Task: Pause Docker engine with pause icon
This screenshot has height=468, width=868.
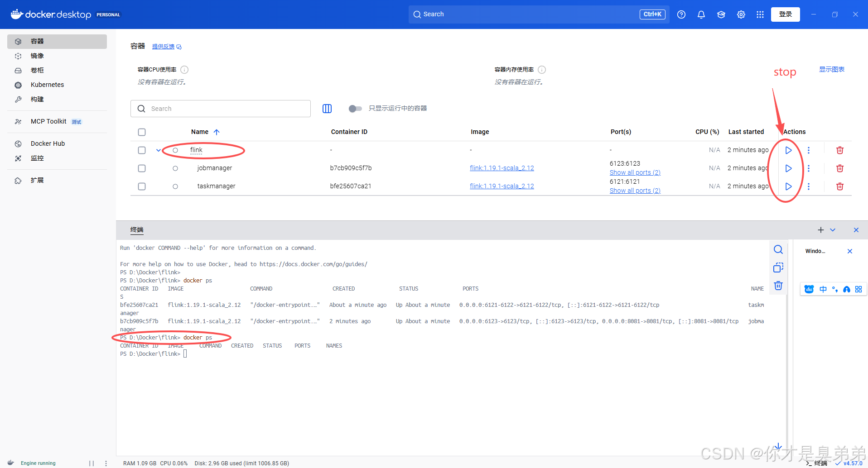Action: 92,463
